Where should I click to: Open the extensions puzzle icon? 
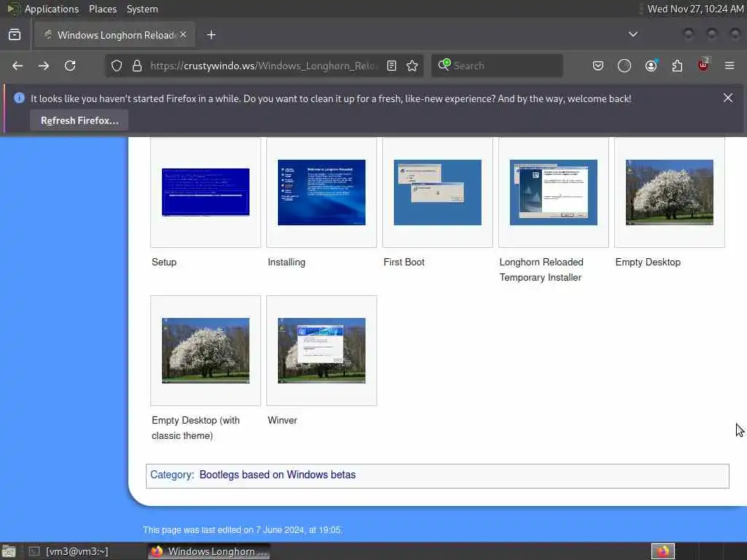pos(677,66)
